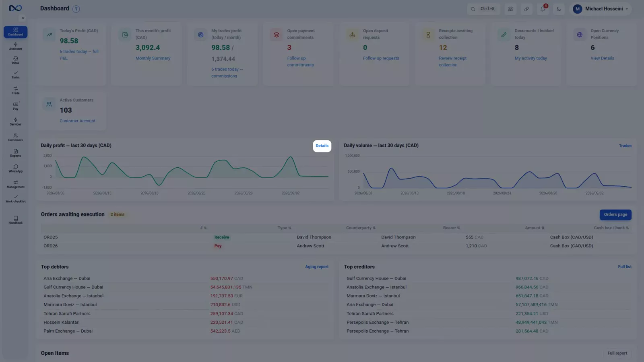Click the Open deposit requests icon

352,35
